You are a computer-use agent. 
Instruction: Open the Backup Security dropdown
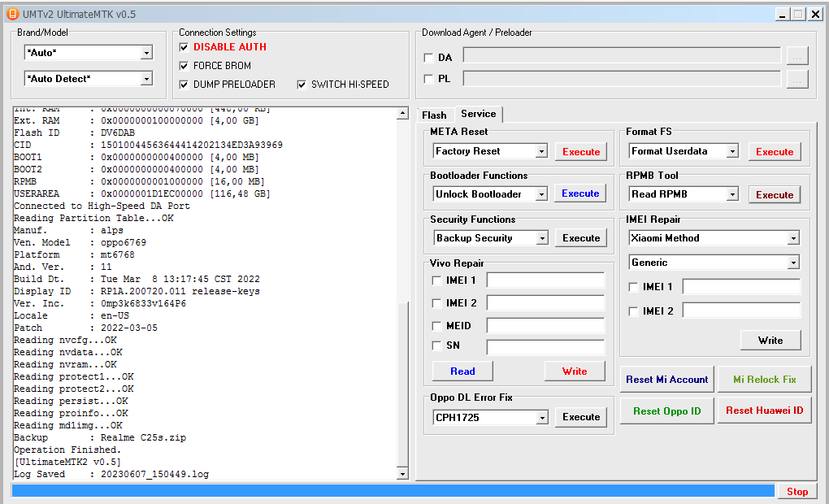(542, 238)
